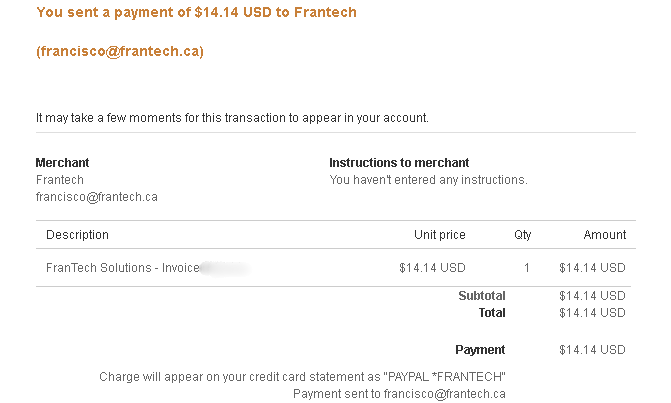Click the transaction delay notice text
This screenshot has height=403, width=671.
click(x=232, y=118)
